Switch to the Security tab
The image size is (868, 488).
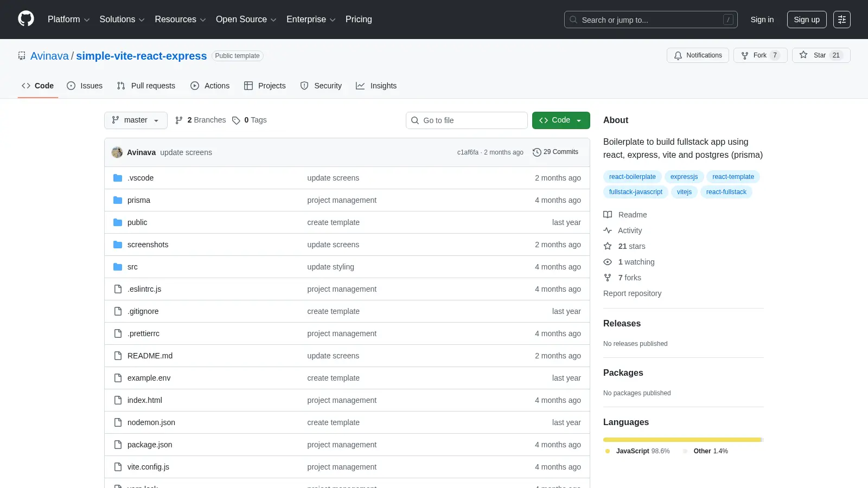point(321,86)
